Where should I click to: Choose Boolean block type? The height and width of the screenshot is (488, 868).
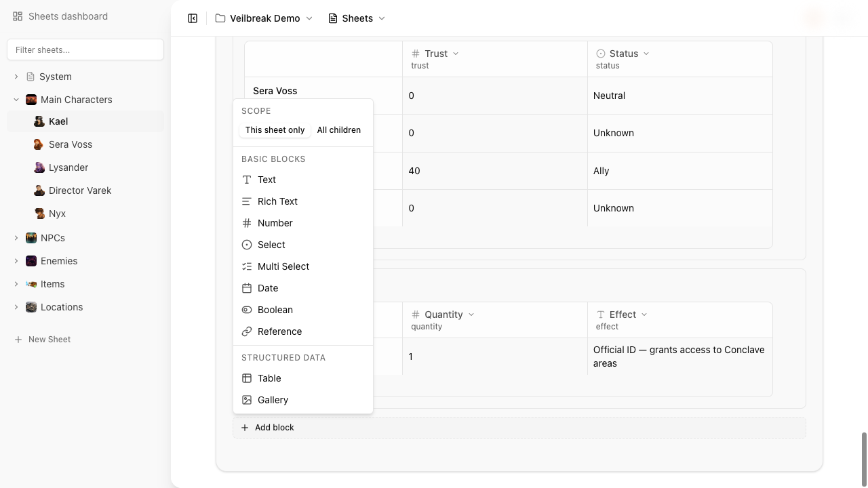pos(303,310)
